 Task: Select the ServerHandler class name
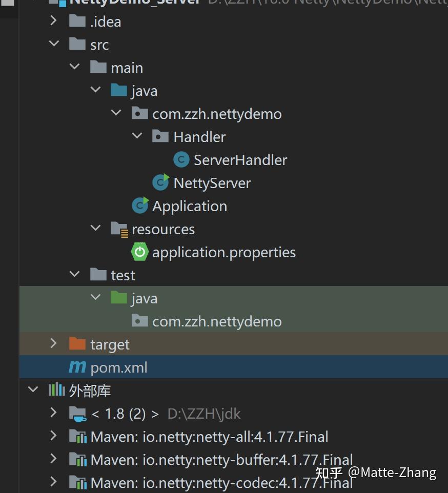240,160
